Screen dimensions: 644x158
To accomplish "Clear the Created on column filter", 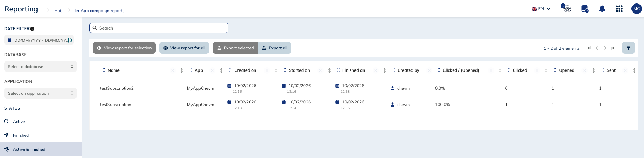I will coord(267,70).
